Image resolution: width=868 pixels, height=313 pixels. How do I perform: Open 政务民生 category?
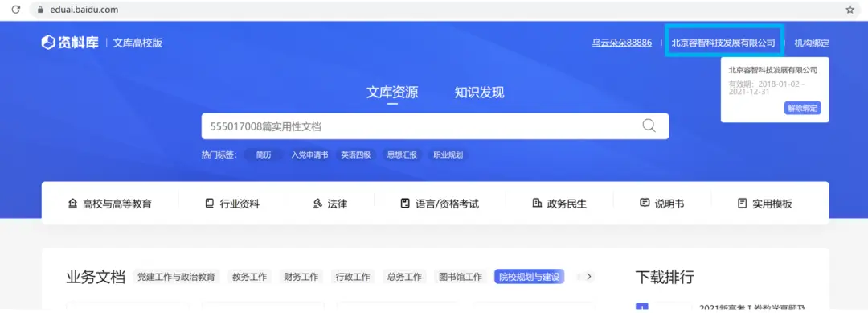point(559,204)
